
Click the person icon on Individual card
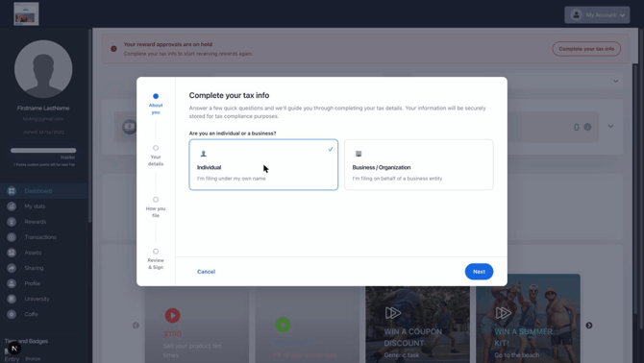204,154
